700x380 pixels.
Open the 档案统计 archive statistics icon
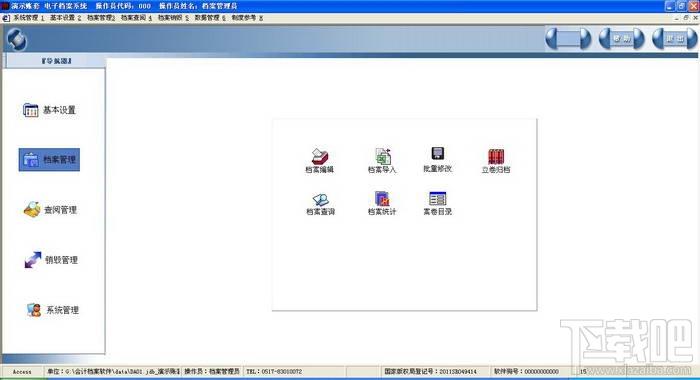pos(382,203)
